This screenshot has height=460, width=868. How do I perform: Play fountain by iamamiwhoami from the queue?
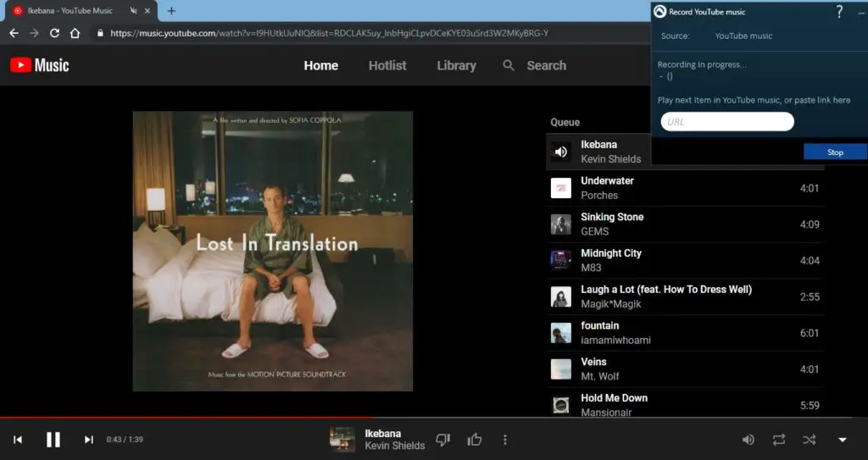[x=685, y=333]
